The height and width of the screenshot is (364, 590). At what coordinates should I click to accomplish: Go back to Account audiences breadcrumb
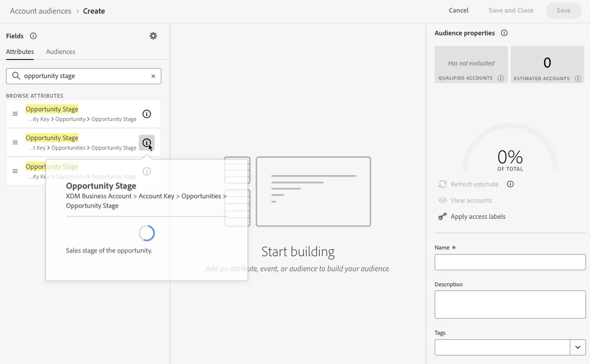pyautogui.click(x=41, y=11)
